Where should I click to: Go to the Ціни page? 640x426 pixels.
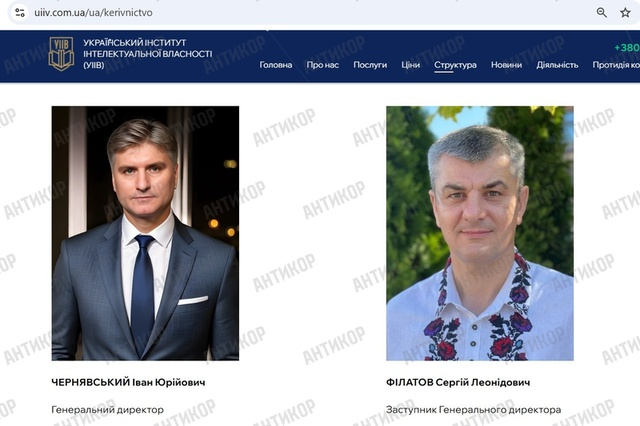click(x=411, y=65)
